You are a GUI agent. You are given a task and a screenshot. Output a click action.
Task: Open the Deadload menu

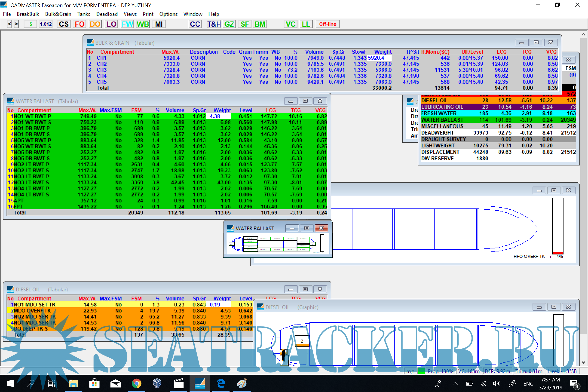[x=107, y=14]
